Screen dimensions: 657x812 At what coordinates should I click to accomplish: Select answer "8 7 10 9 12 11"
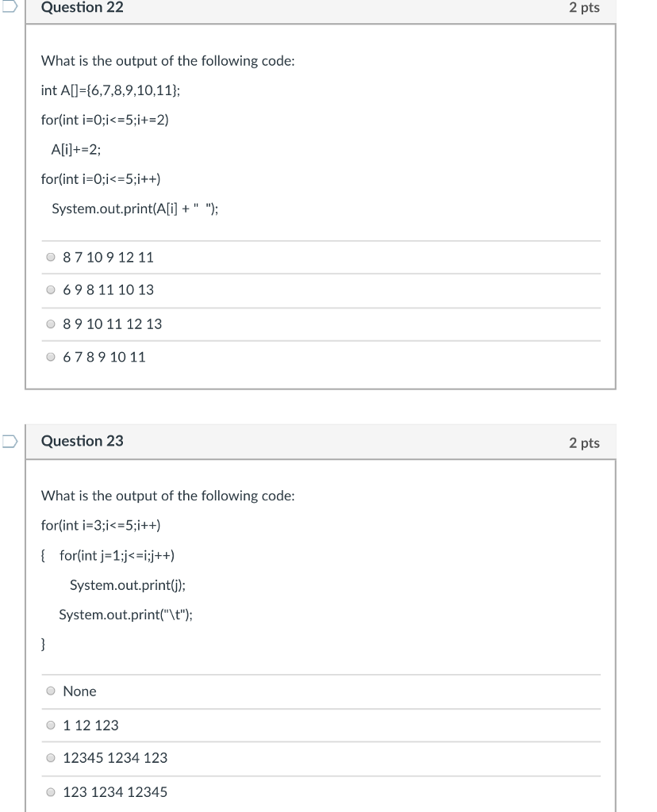(x=50, y=257)
